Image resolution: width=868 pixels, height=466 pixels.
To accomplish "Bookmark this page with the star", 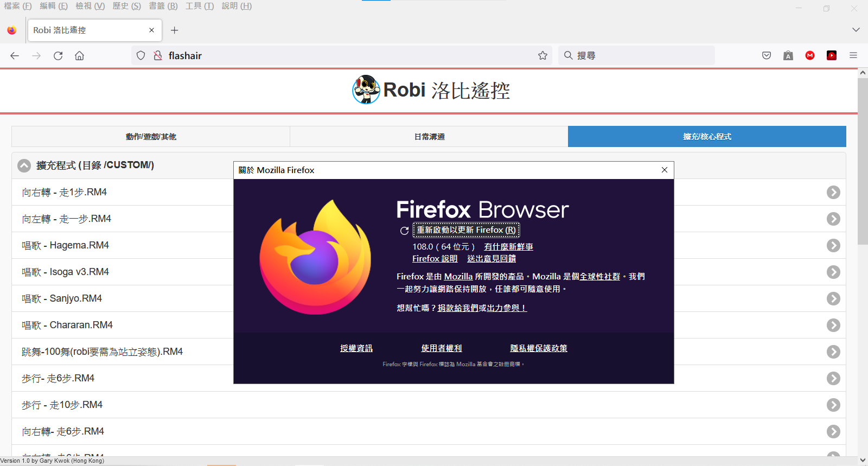I will pos(542,55).
